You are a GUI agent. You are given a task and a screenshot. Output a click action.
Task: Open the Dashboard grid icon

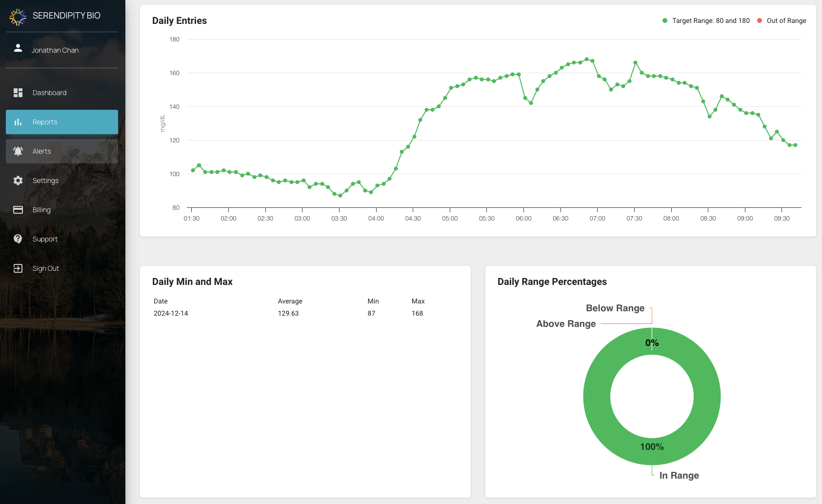(18, 93)
